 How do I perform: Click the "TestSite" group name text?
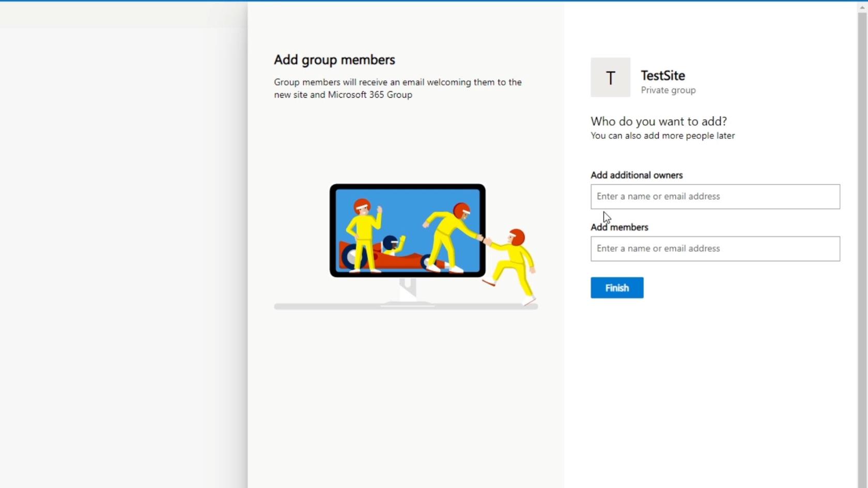tap(663, 75)
